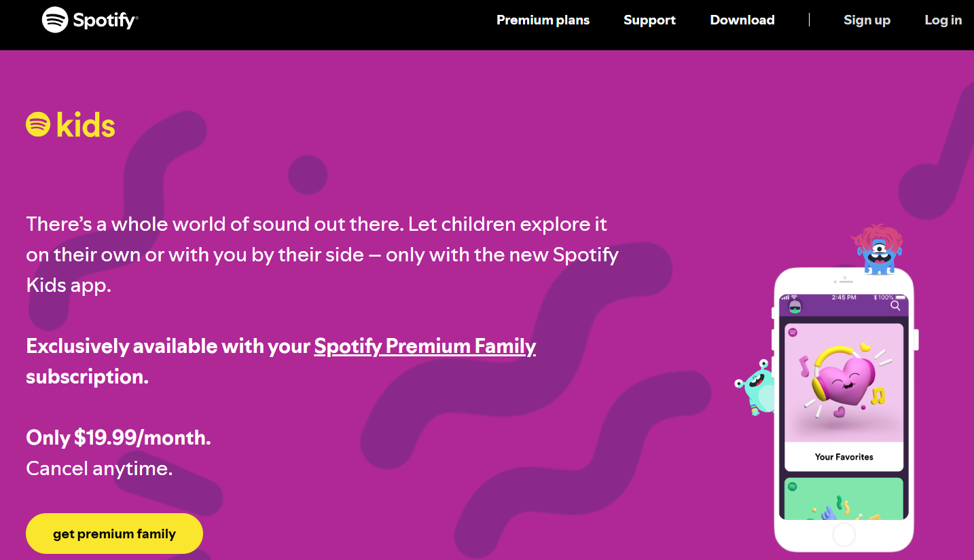974x560 pixels.
Task: Click Spotify icon on Your Favorites card
Action: tap(792, 333)
